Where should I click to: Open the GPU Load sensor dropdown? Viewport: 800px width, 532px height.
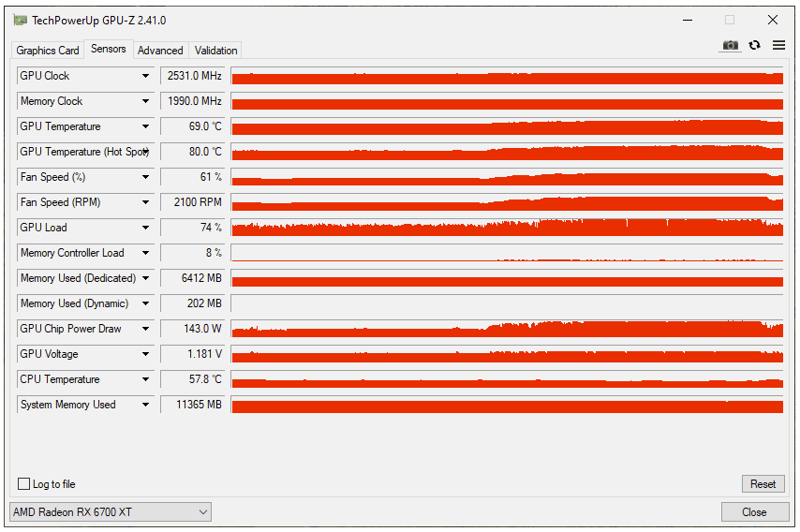145,228
